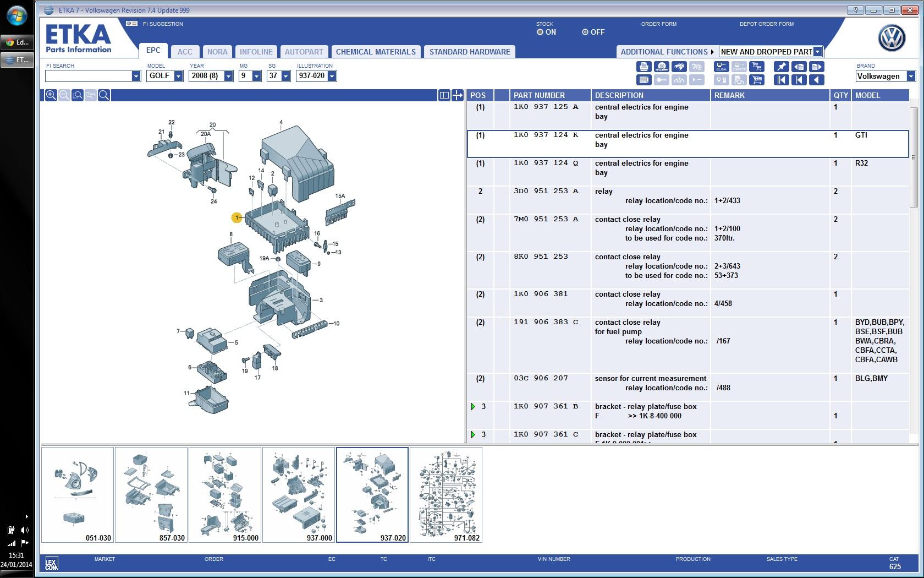Click the single-bar skip-back icon
The height and width of the screenshot is (578, 924).
coord(799,80)
